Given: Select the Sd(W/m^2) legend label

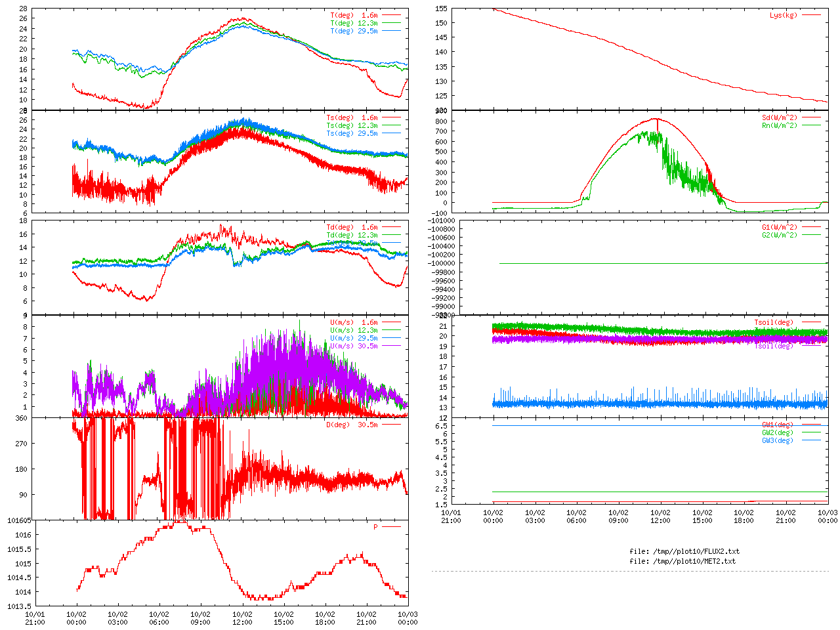Looking at the screenshot, I should 780,117.
